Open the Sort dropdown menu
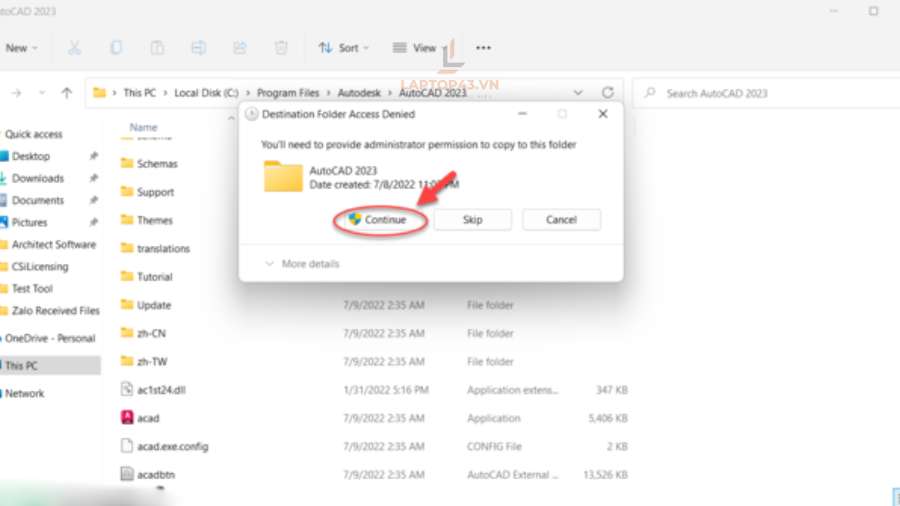The image size is (900, 506). 343,48
